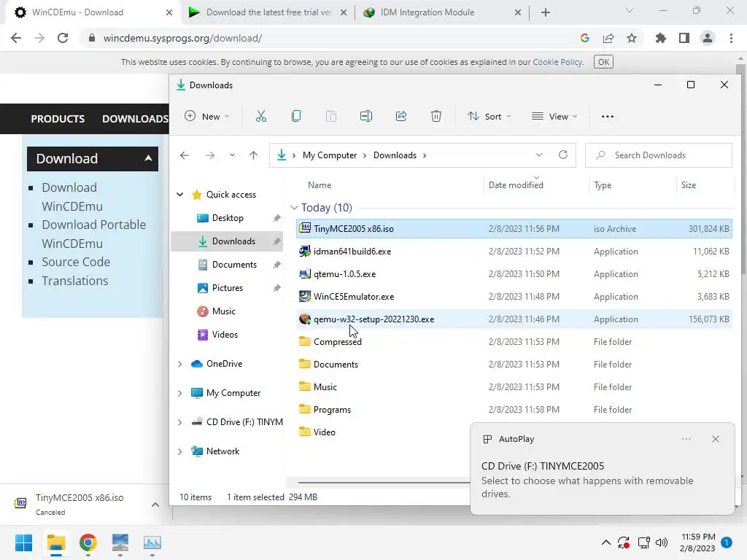Viewport: 747px width, 560px height.
Task: Expand My Computer in navigation pane
Action: pyautogui.click(x=180, y=393)
